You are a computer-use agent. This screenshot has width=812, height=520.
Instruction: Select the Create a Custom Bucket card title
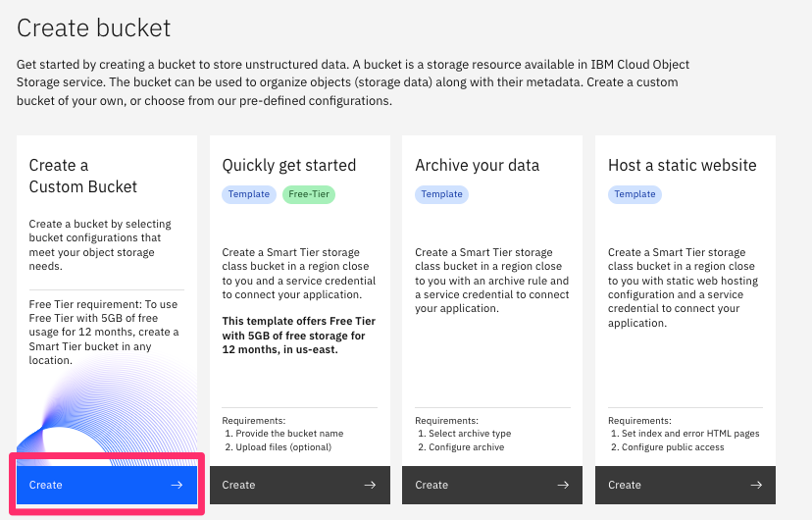[x=83, y=176]
